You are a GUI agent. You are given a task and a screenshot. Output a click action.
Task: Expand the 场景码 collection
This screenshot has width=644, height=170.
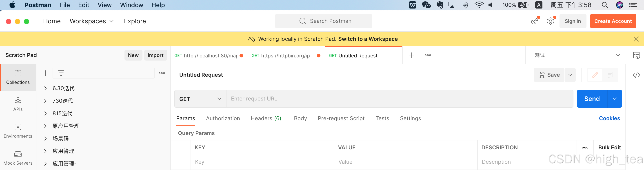(45, 139)
